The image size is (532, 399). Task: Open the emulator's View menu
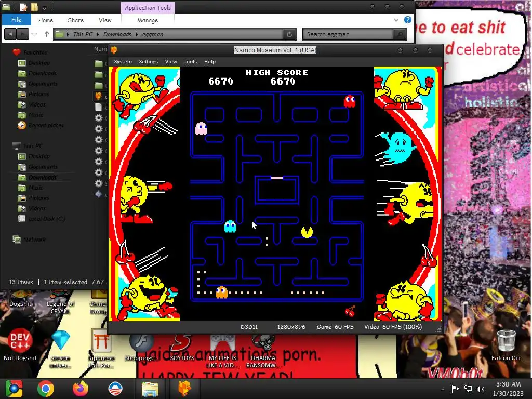point(170,61)
